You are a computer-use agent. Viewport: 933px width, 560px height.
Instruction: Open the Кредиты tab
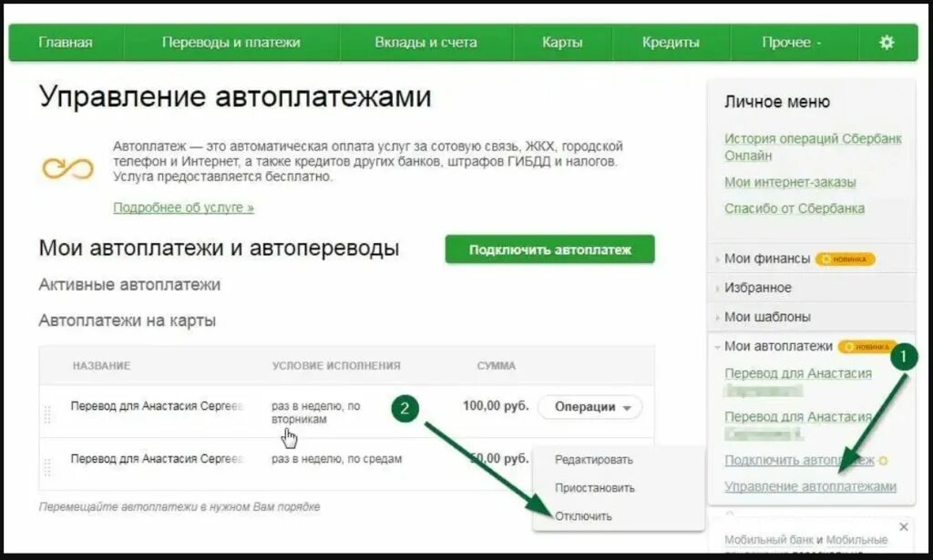click(x=671, y=42)
